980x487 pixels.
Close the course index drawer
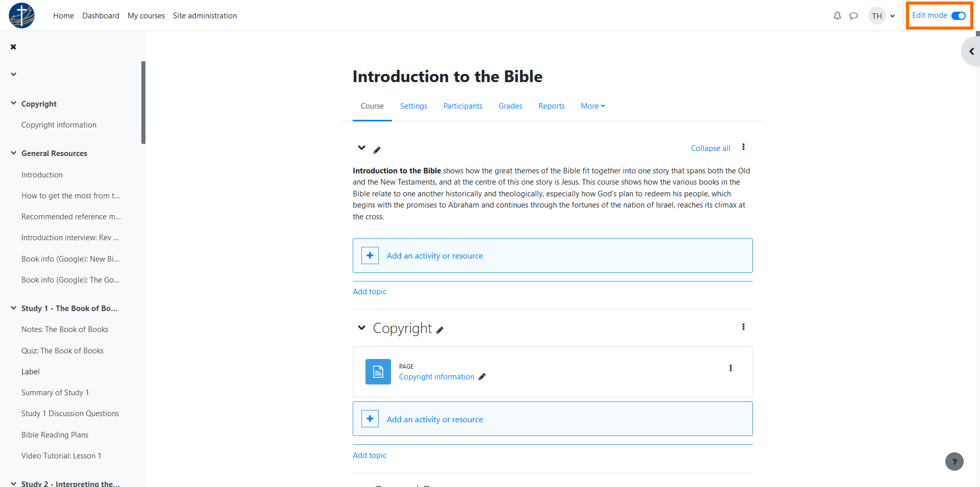(13, 47)
